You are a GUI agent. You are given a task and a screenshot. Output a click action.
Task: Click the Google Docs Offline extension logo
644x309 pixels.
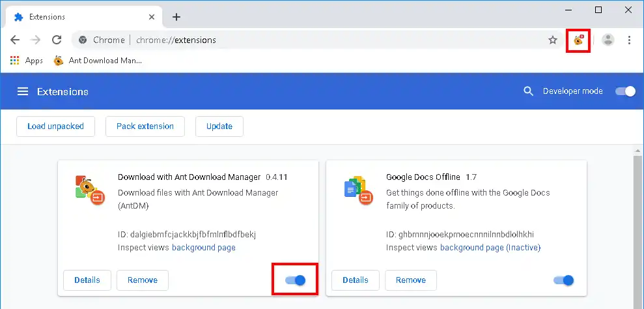click(x=358, y=190)
